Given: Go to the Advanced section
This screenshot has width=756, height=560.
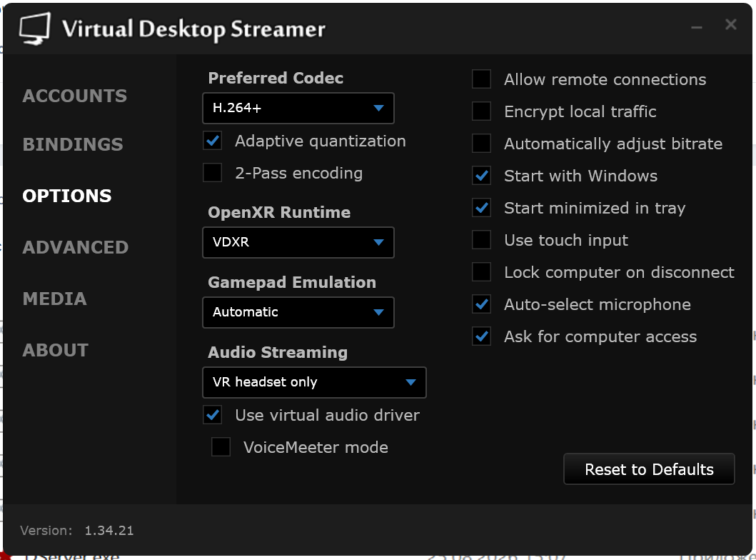Looking at the screenshot, I should [75, 247].
